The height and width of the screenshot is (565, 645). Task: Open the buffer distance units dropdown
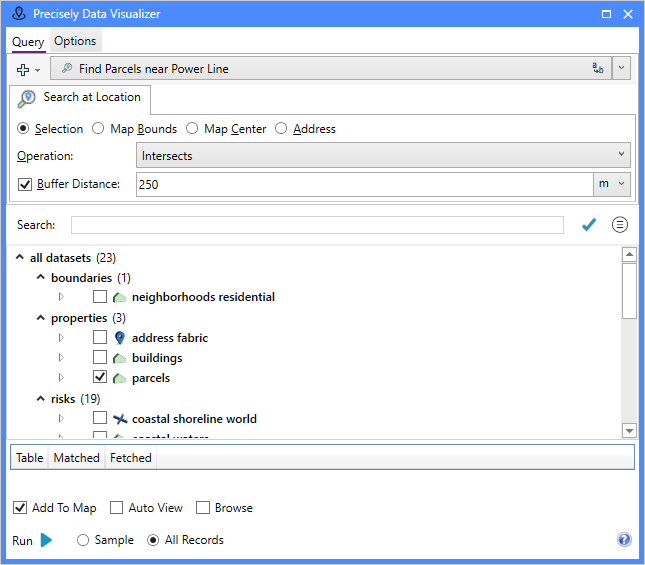click(612, 184)
